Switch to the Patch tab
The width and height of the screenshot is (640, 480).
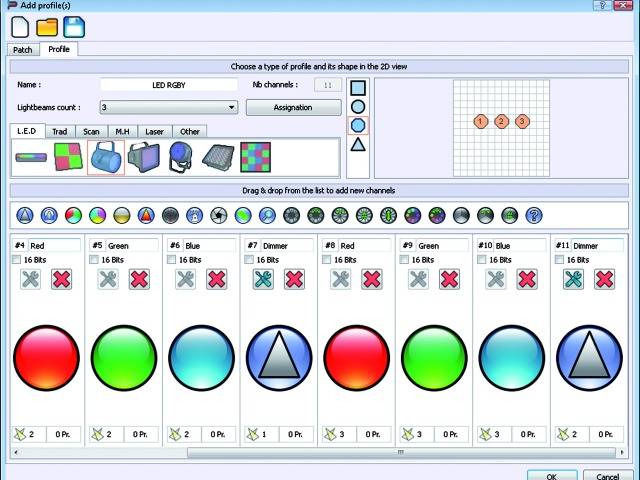click(22, 49)
